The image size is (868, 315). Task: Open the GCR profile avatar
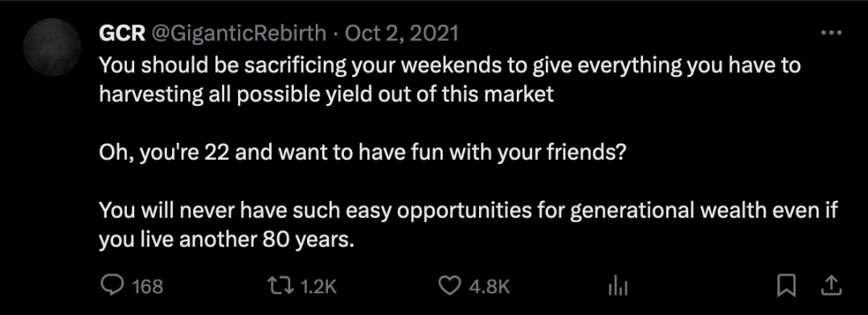[x=52, y=47]
